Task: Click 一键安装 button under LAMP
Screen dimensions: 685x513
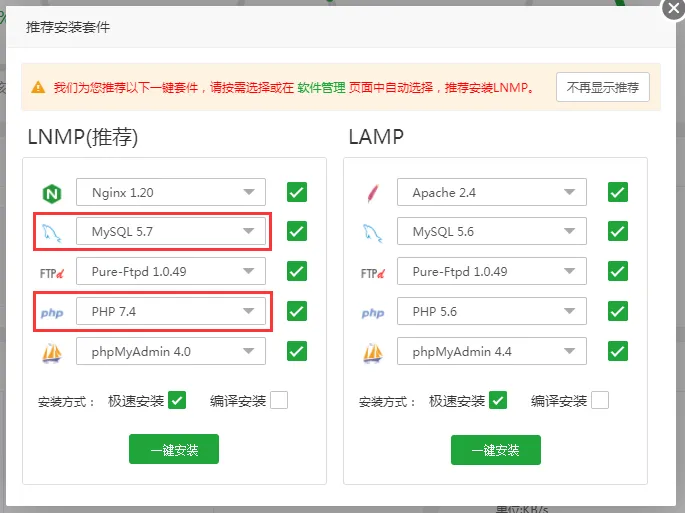Action: click(496, 450)
